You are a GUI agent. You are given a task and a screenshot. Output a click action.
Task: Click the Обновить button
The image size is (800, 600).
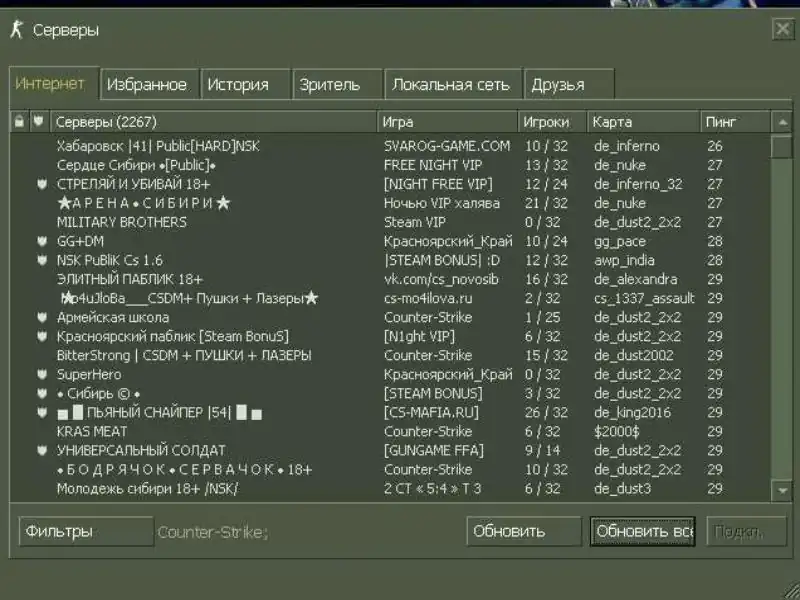coord(524,532)
